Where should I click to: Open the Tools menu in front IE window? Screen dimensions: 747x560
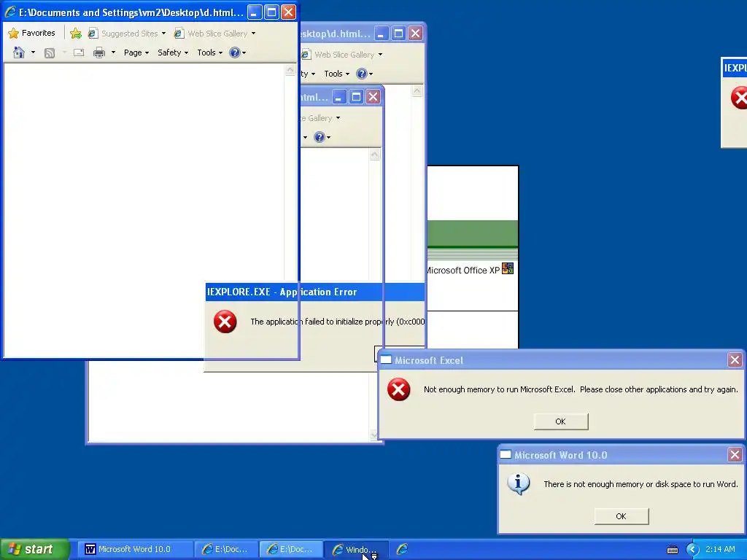point(209,52)
